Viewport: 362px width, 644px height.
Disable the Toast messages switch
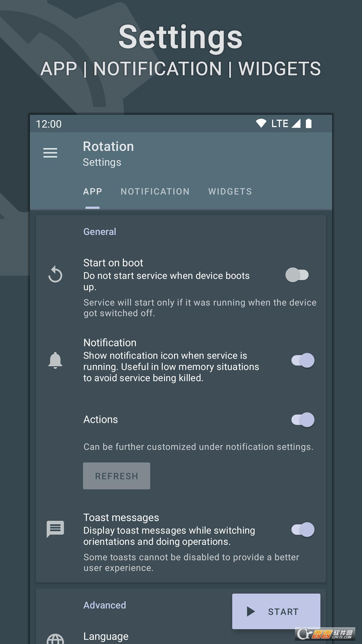303,530
